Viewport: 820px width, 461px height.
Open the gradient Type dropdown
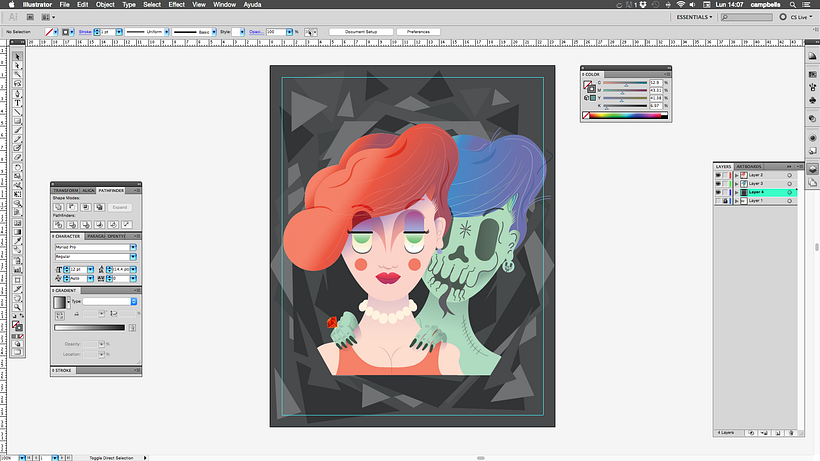[134, 302]
